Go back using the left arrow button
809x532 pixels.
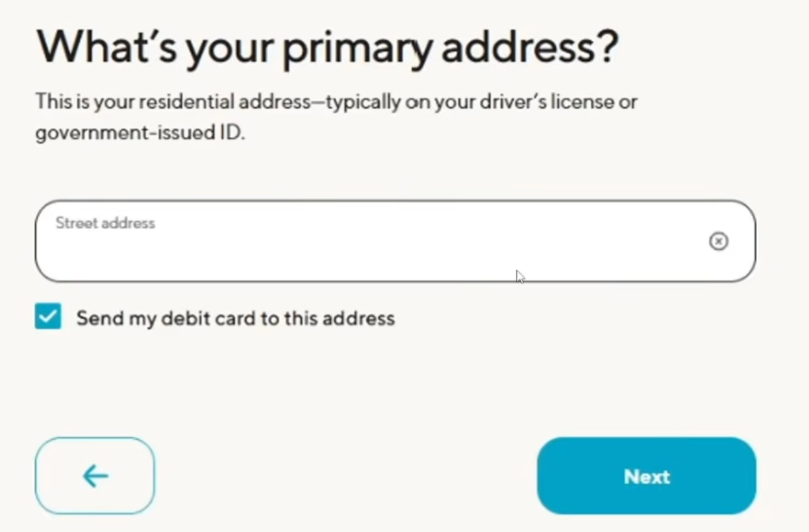(x=95, y=476)
